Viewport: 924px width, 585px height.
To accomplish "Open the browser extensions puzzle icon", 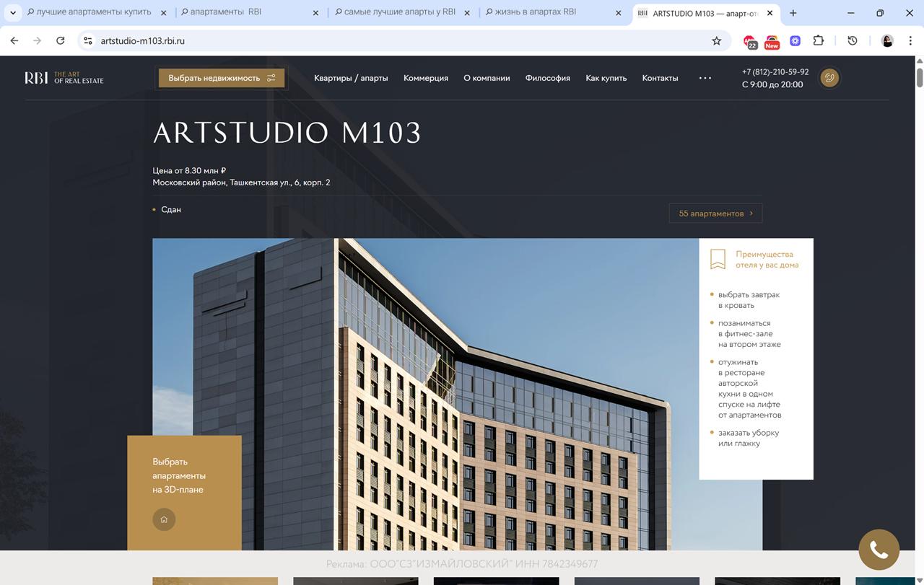I will 818,41.
